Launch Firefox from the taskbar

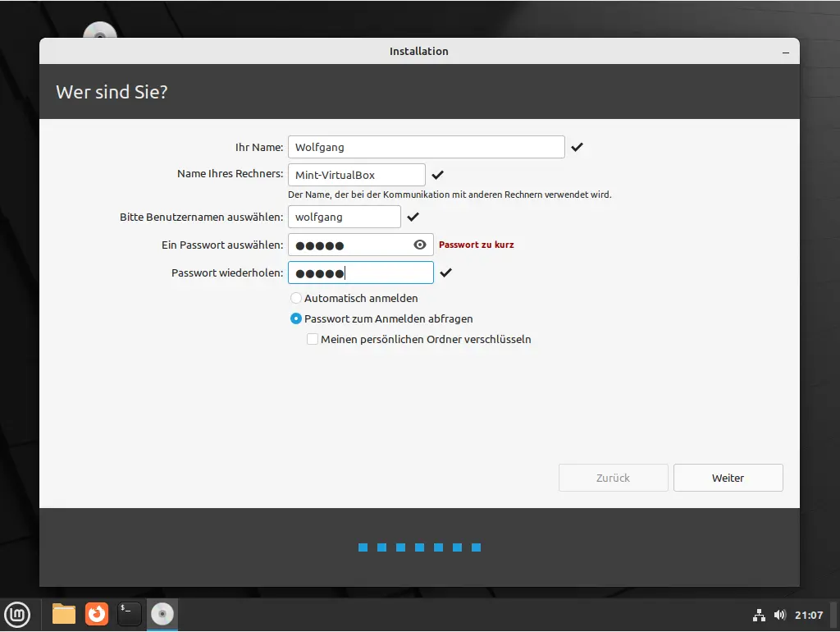[97, 614]
